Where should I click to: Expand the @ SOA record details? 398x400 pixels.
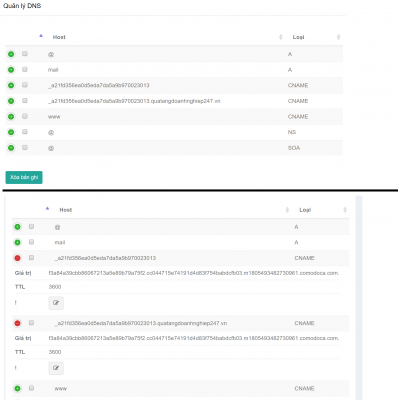(11, 148)
